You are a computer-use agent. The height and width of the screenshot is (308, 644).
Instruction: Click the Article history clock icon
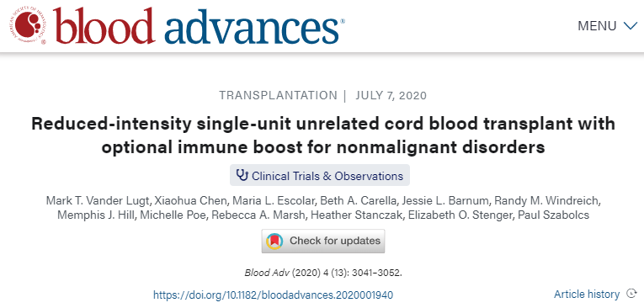631,294
